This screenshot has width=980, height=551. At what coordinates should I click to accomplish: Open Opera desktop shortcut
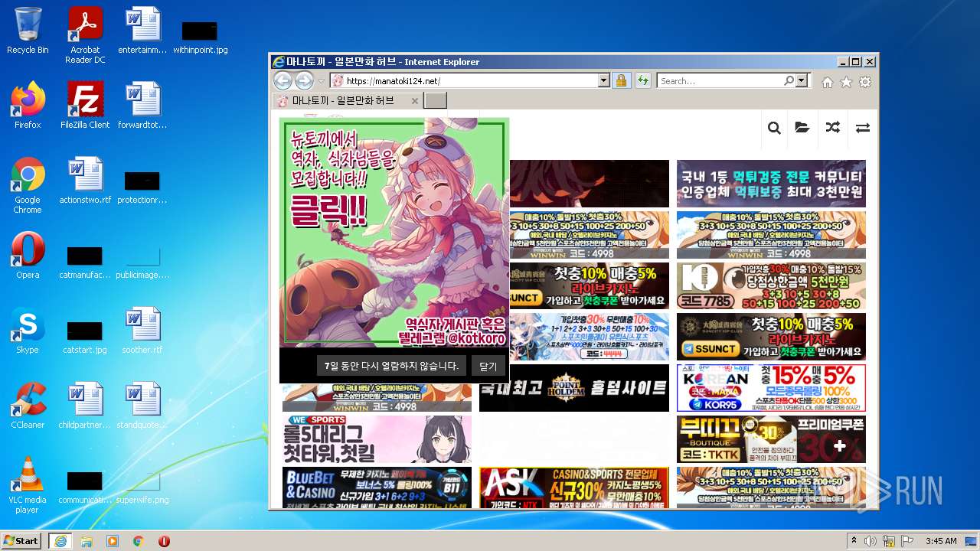click(28, 256)
